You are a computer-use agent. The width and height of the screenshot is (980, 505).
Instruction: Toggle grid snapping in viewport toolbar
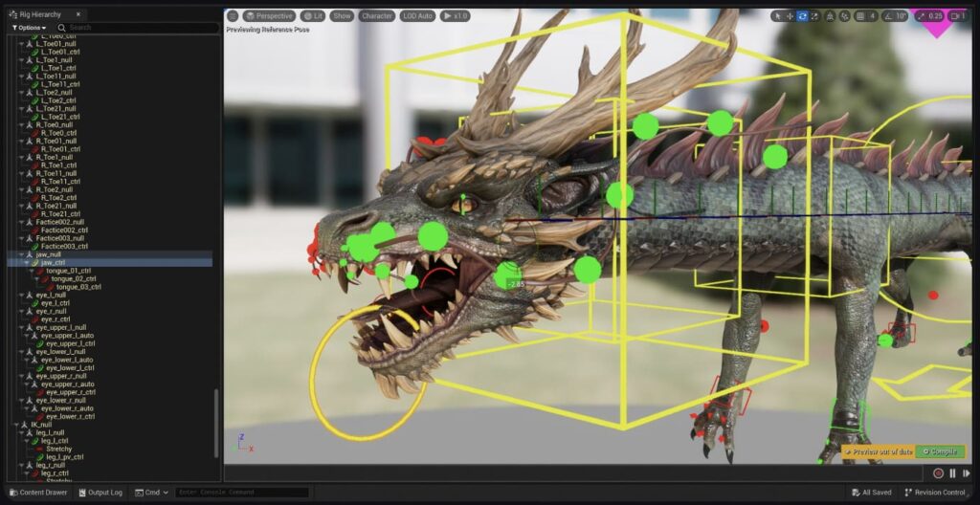click(861, 16)
